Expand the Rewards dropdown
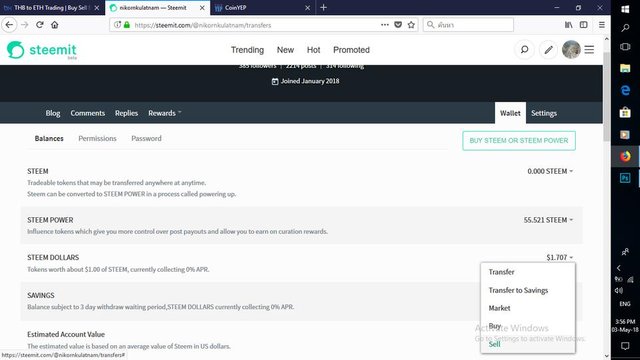Viewport: 640px width, 360px height. coord(164,113)
